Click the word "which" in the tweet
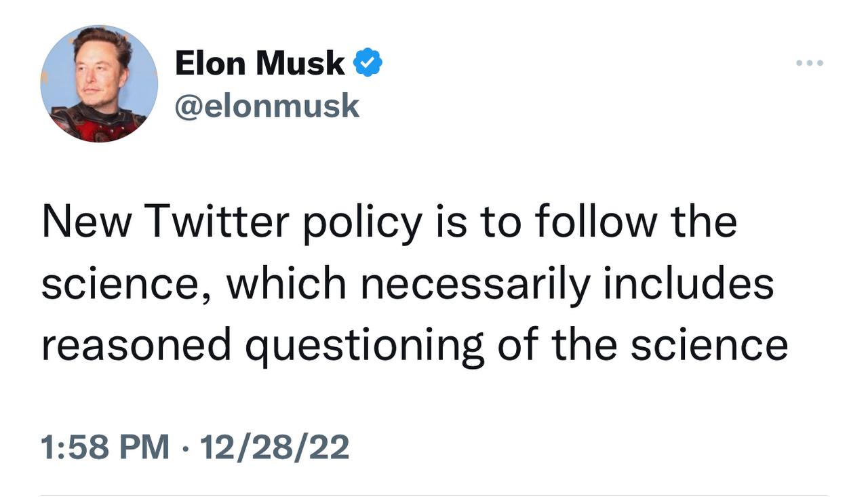 (x=288, y=283)
